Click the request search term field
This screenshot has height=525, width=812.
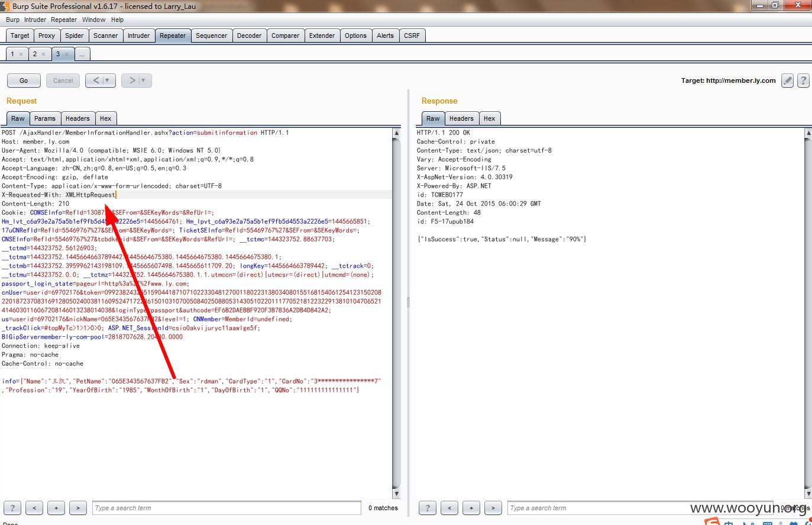coord(227,508)
